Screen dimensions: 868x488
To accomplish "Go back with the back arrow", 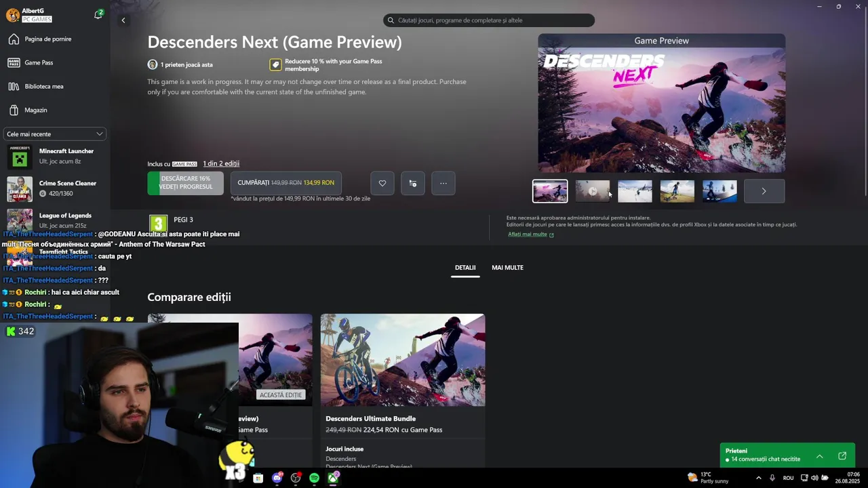I will pyautogui.click(x=123, y=20).
